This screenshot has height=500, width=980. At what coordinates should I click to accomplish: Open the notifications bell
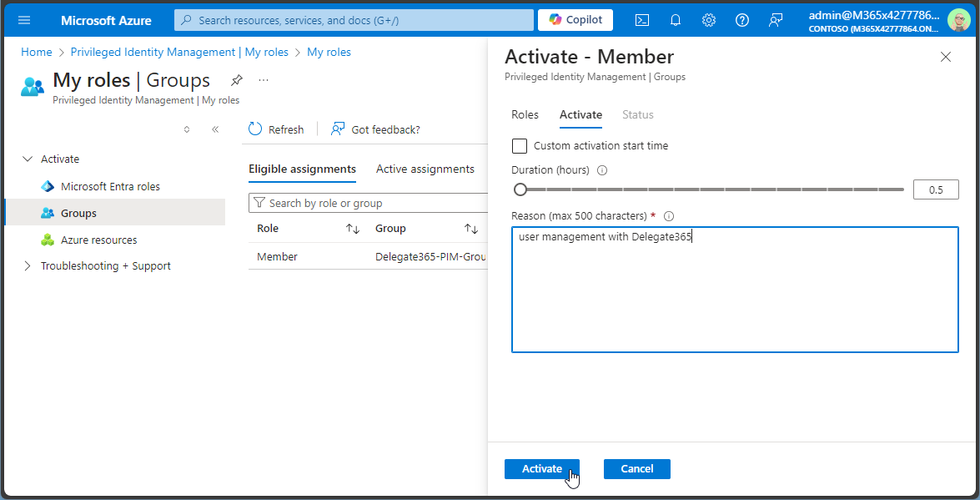[675, 20]
